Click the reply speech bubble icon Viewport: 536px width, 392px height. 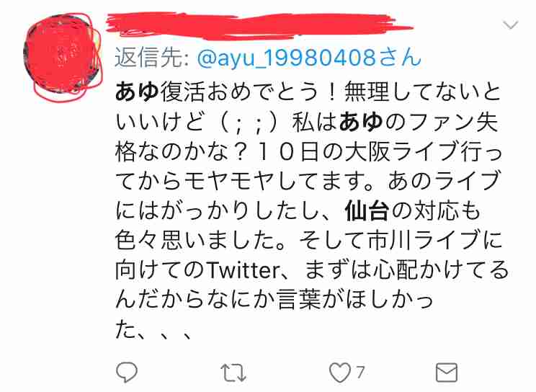tap(127, 372)
